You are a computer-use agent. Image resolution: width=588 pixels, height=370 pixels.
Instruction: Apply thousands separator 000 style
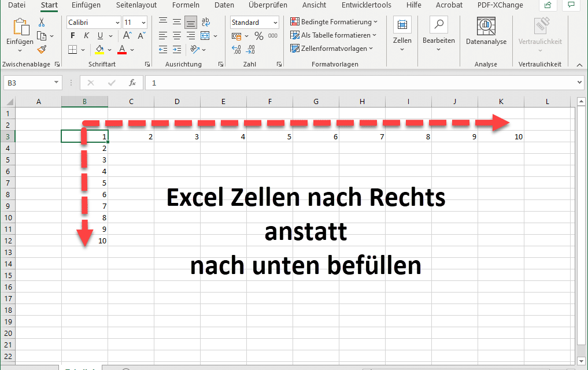point(273,36)
